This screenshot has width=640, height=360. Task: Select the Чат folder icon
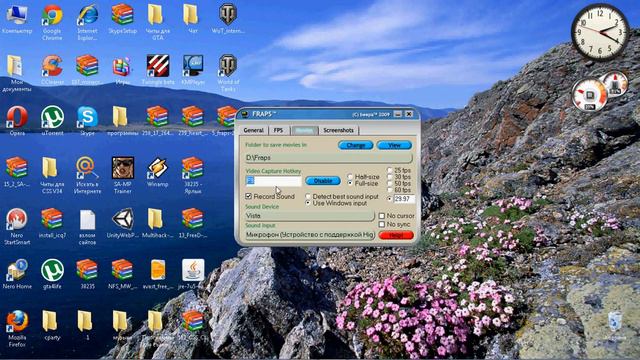(191, 19)
